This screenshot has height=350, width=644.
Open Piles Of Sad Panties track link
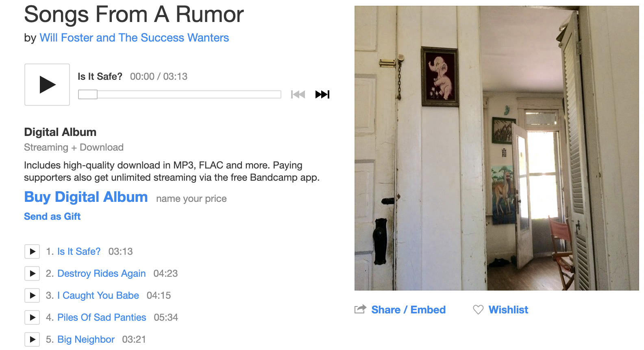pos(102,317)
